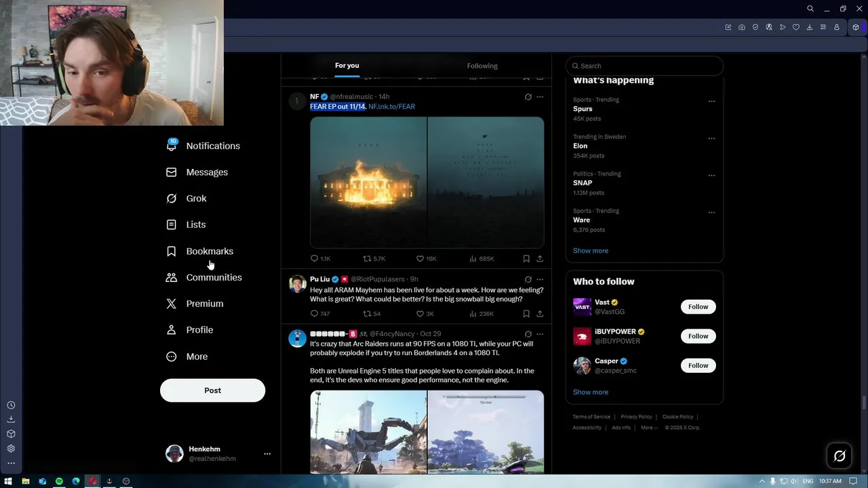The height and width of the screenshot is (488, 868).
Task: Open the NF.lnk.to/FEAR link
Action: pos(391,106)
